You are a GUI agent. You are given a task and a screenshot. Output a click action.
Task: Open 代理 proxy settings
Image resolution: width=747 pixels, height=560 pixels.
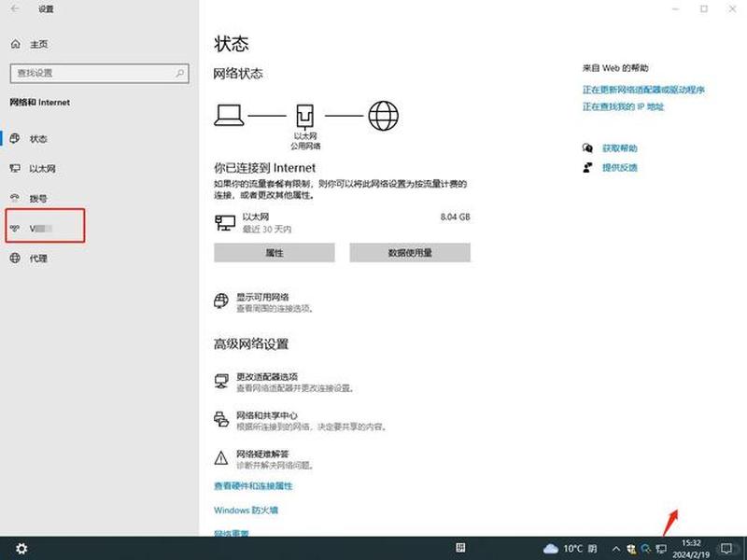click(38, 259)
